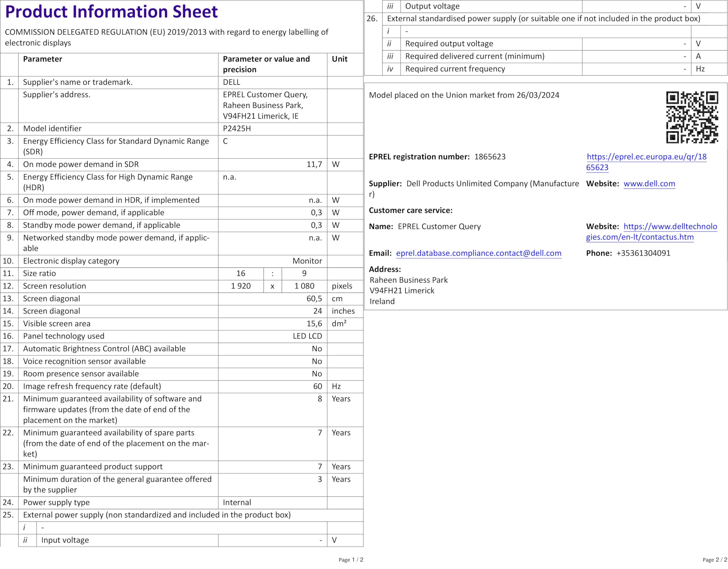The height and width of the screenshot is (569, 728).
Task: Click the Image refresh frequency 60 value
Action: click(317, 387)
